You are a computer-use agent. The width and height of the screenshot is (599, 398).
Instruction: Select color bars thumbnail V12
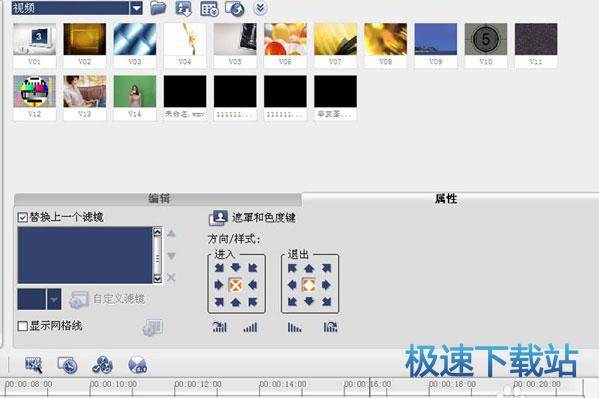[34, 97]
